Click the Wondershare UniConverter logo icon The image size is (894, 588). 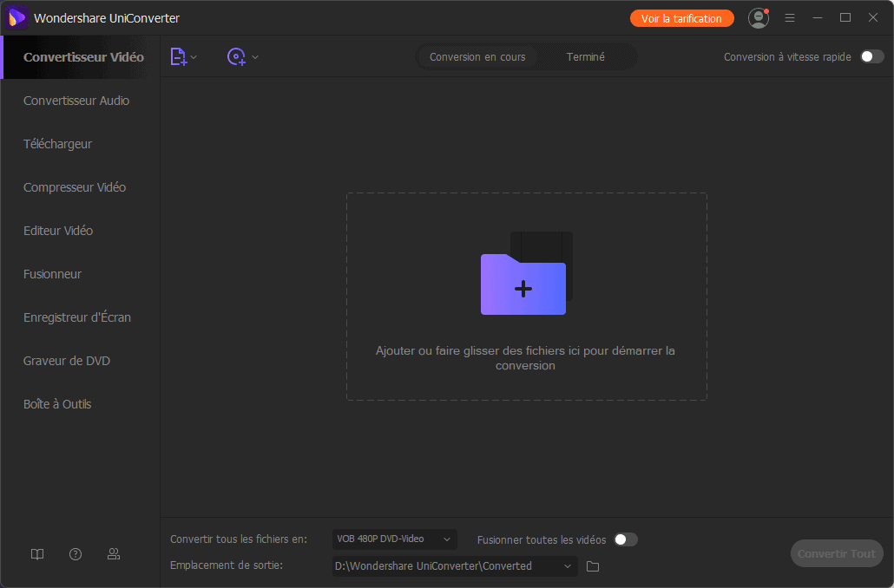click(16, 18)
